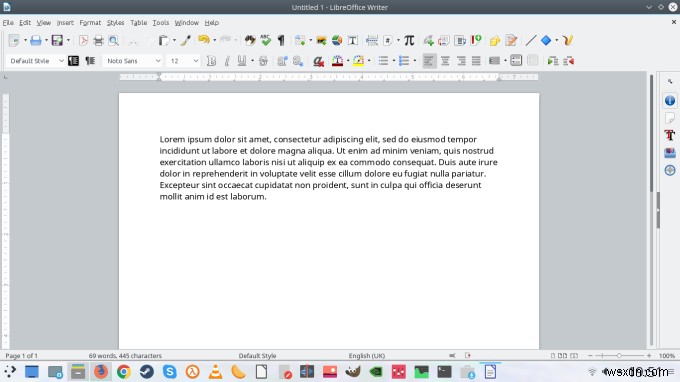
Task: Click status bar Default Style field
Action: pos(257,356)
